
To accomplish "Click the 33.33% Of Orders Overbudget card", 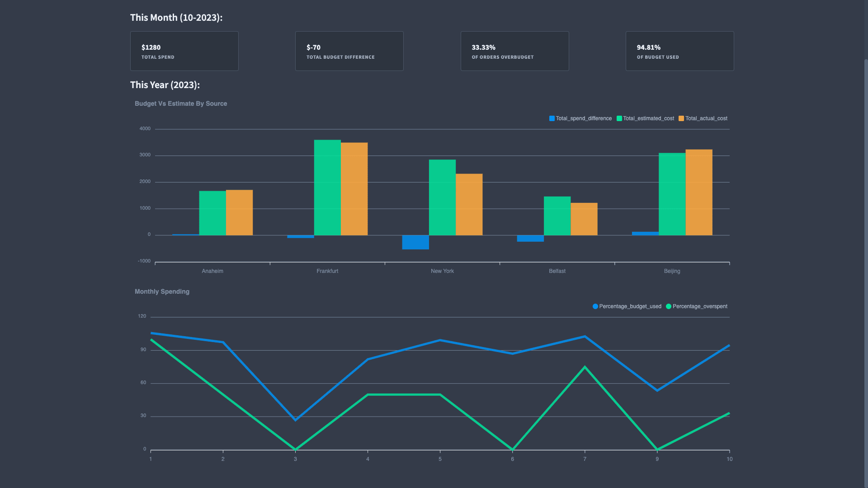I will pos(514,51).
